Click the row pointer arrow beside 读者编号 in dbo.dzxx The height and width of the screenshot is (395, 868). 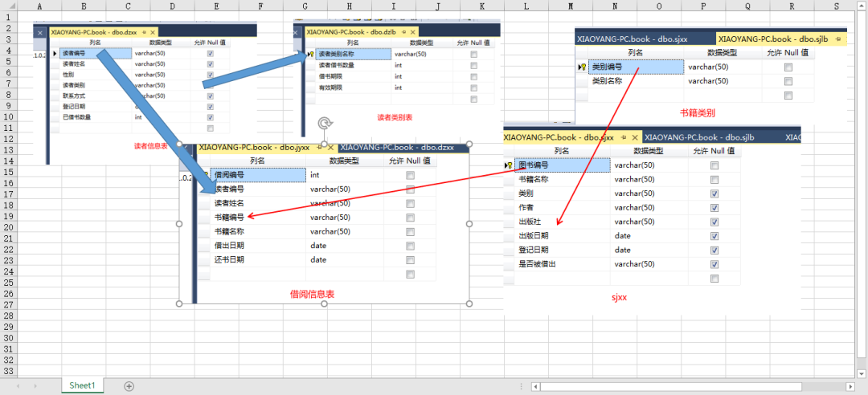point(55,54)
